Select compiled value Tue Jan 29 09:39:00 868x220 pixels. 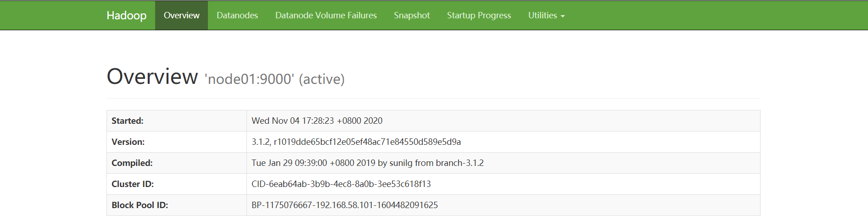click(x=368, y=163)
